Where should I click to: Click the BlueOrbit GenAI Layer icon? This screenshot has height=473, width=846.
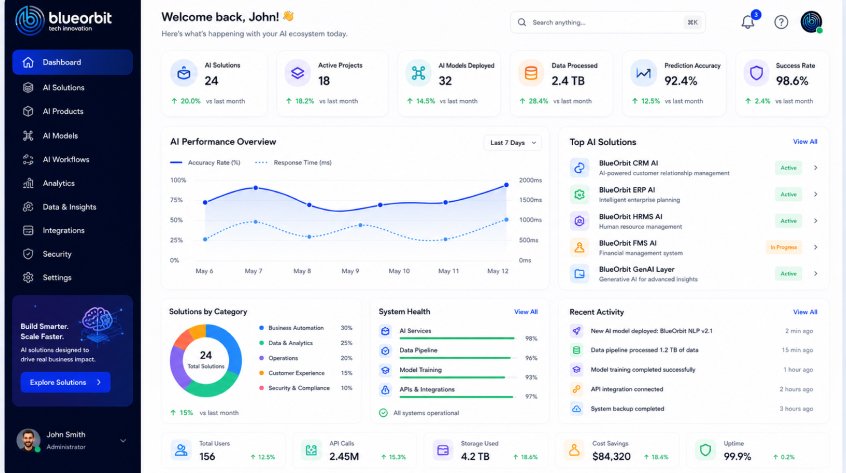point(579,274)
